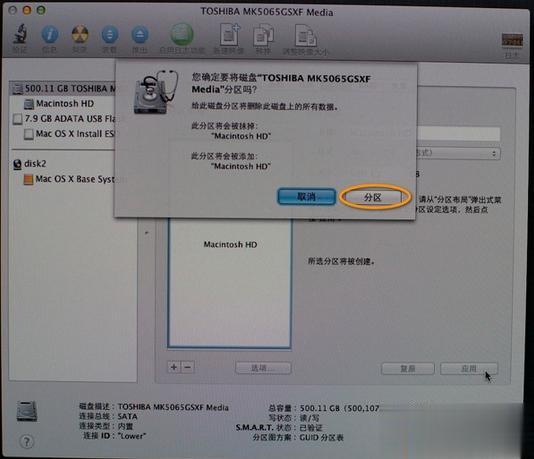Viewport: 534px width, 459px height.
Task: Select the 500.11 GB TOSHIBA disk
Action: click(x=63, y=89)
